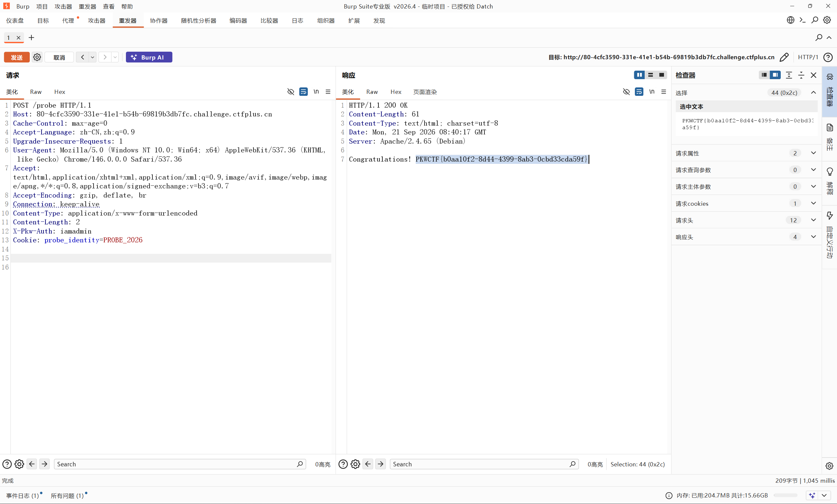
Task: Select side-by-side response layout
Action: (x=639, y=75)
